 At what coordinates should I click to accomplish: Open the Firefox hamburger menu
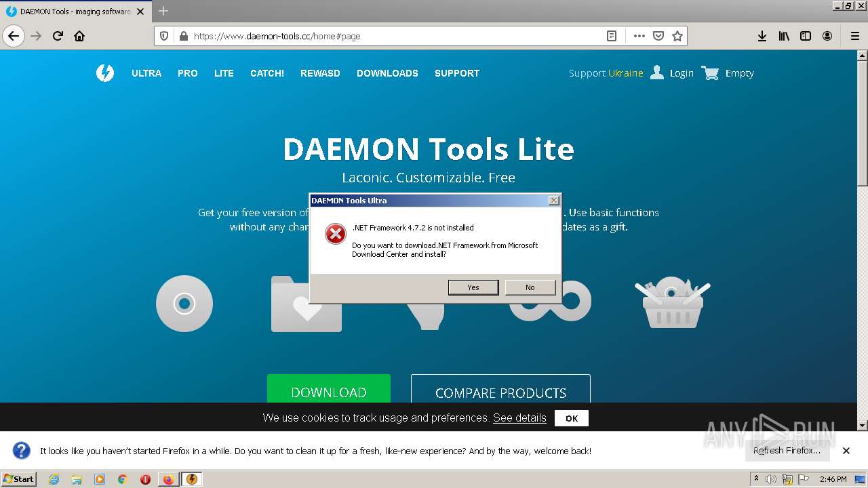(x=854, y=36)
